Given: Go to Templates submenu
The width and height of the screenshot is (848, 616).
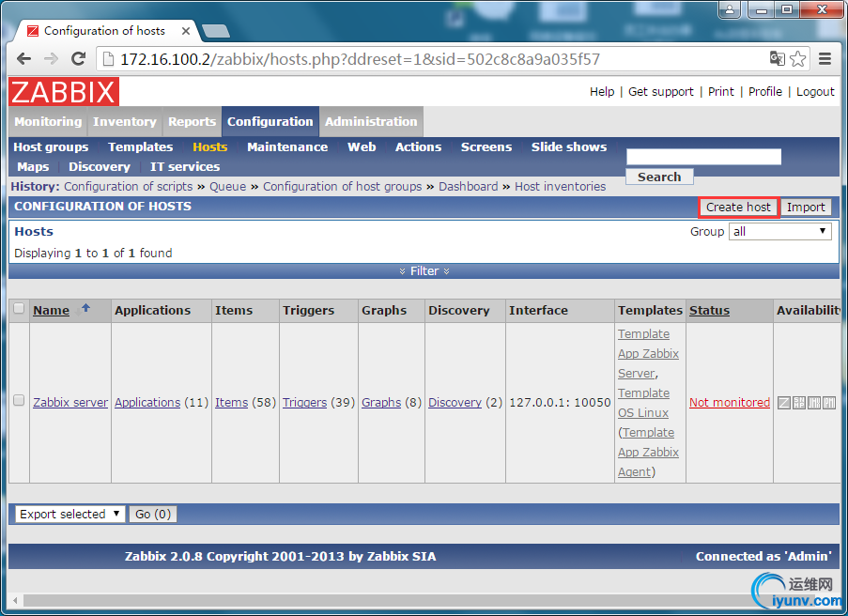Looking at the screenshot, I should tap(141, 147).
